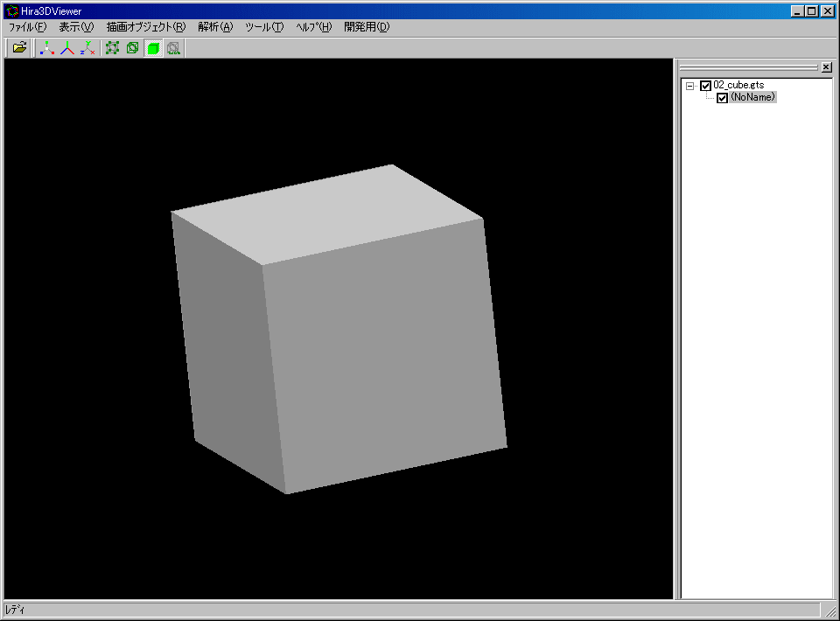Uncheck the (NoName) object checkbox

(722, 98)
